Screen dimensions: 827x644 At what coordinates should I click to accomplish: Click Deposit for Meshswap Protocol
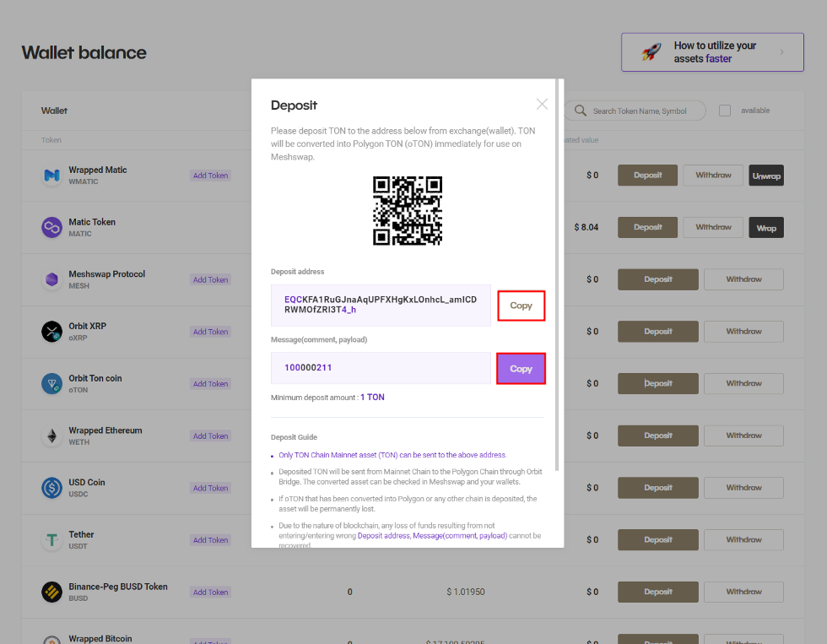(x=658, y=279)
